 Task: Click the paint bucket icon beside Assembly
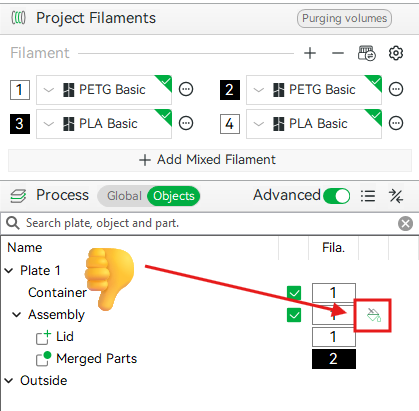373,315
